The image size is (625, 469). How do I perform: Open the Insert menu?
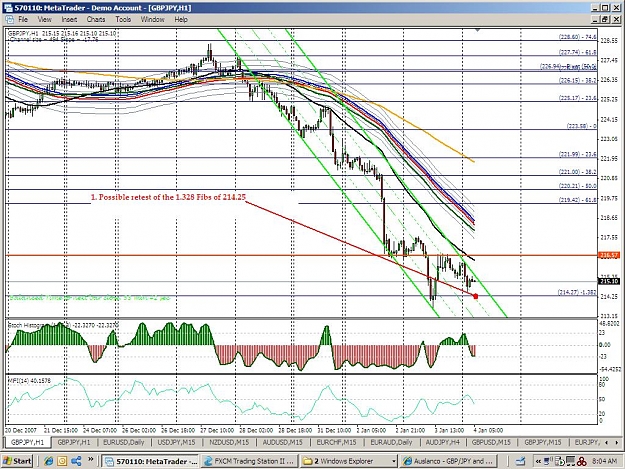(69, 20)
